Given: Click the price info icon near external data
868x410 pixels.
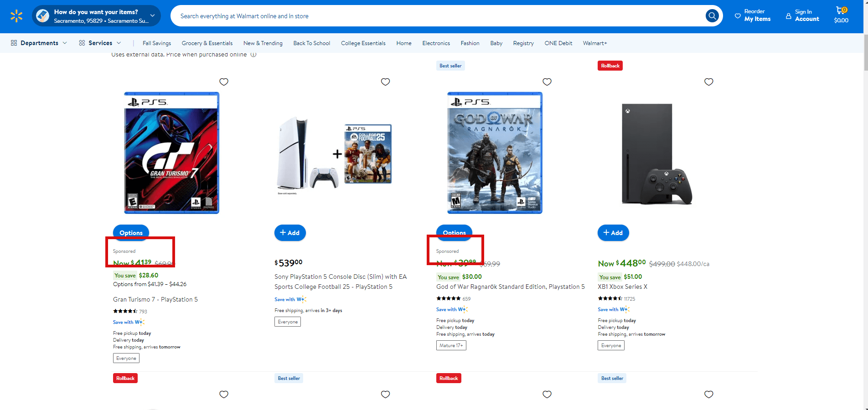Looking at the screenshot, I should 253,55.
